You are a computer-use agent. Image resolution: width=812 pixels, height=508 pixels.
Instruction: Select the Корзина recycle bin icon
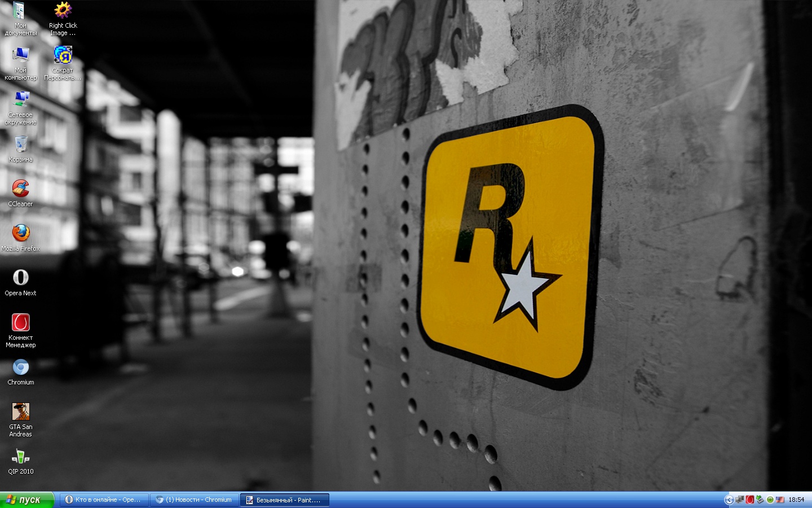click(20, 149)
